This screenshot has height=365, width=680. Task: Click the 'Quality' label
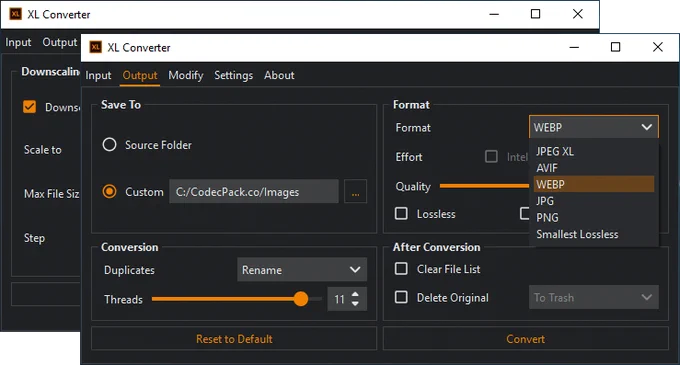coord(413,186)
